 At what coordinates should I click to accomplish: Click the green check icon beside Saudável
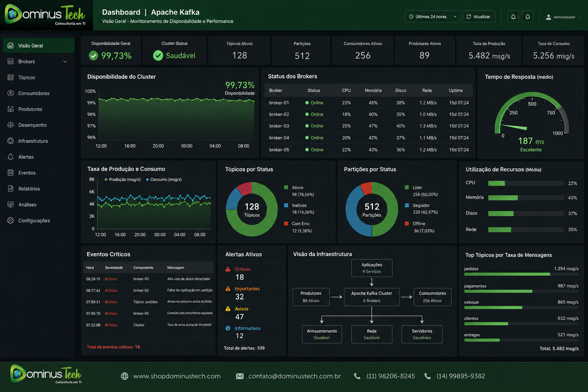pos(158,56)
